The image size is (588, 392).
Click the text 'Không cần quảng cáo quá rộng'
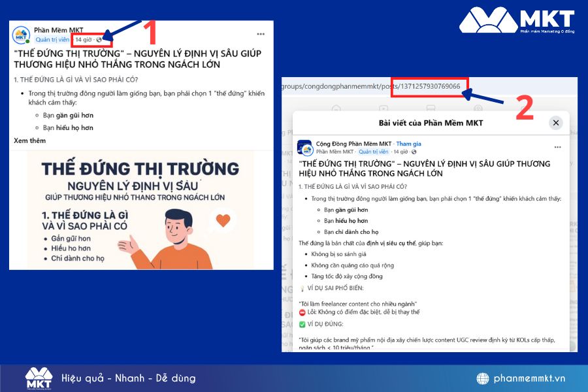353,265
